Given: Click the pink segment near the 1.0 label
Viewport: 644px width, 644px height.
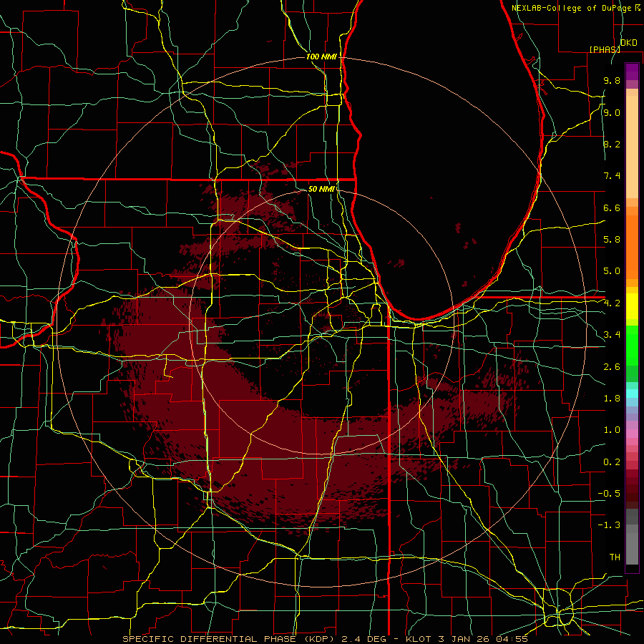Looking at the screenshot, I should (632, 434).
